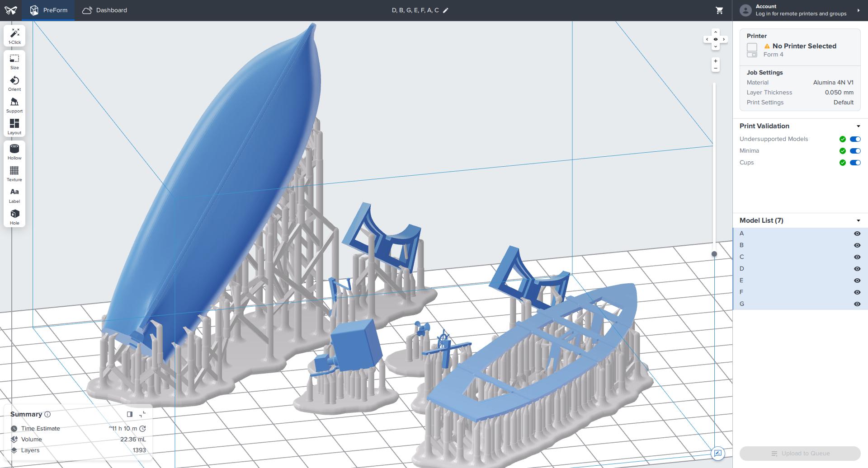Viewport: 868px width, 468px height.
Task: Collapse the Model List section
Action: (x=858, y=221)
